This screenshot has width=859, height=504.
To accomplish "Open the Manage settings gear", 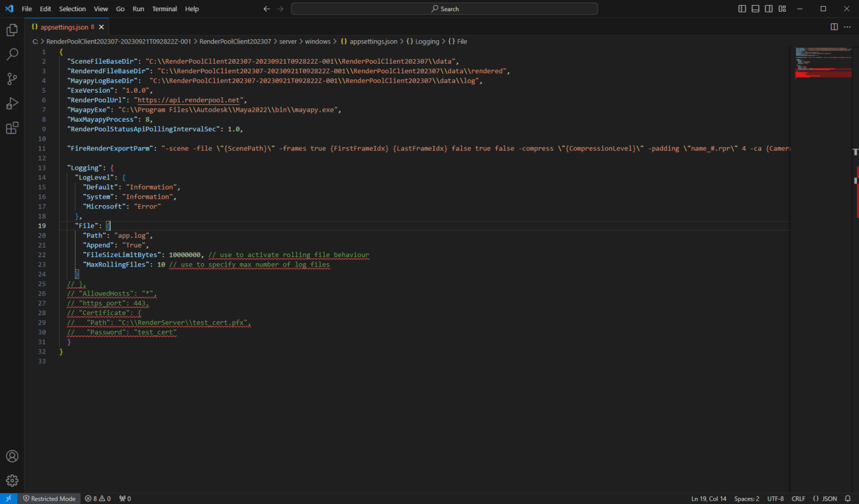I will pos(12,480).
